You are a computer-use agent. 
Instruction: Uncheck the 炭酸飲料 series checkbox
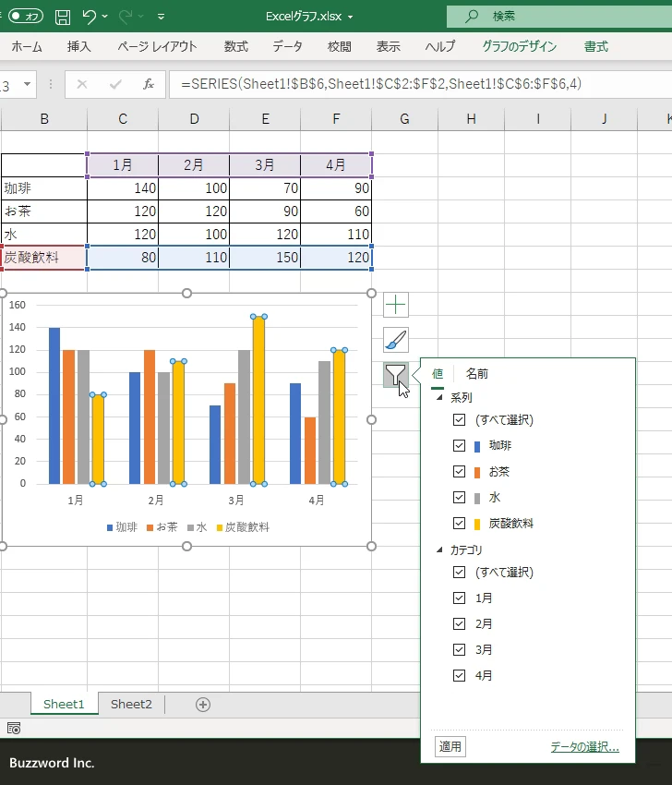coord(459,524)
